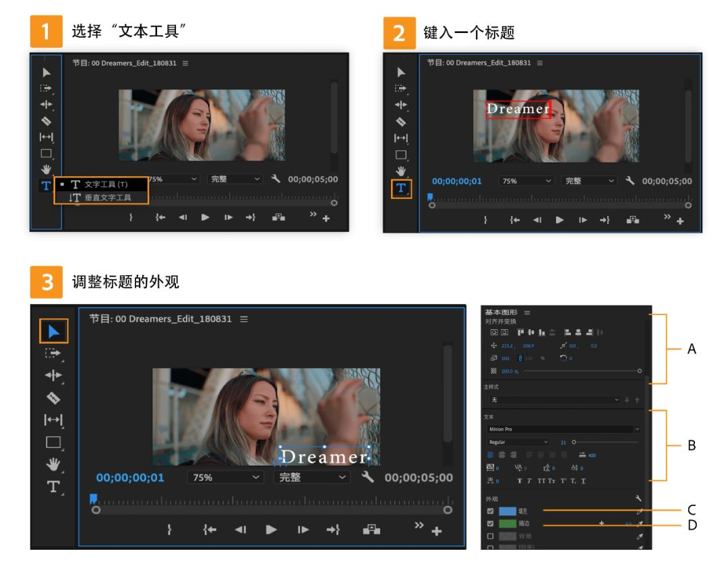Play the clip in step 2 monitor

559,220
